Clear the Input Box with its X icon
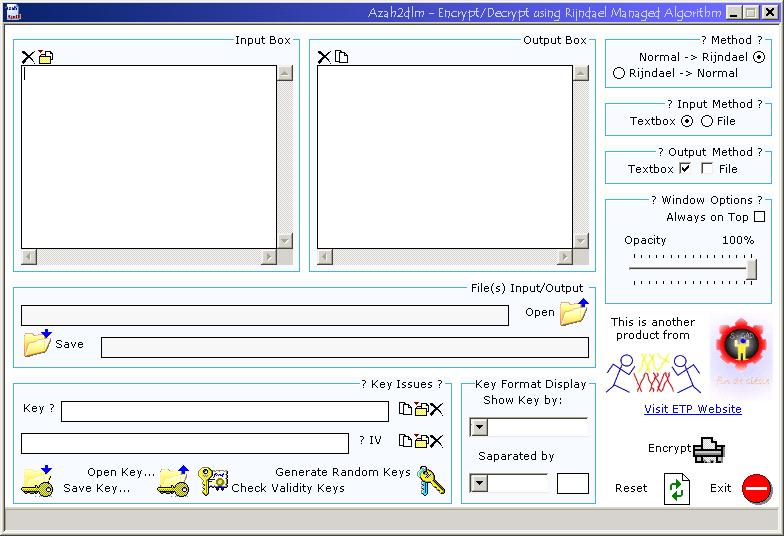 [28, 57]
